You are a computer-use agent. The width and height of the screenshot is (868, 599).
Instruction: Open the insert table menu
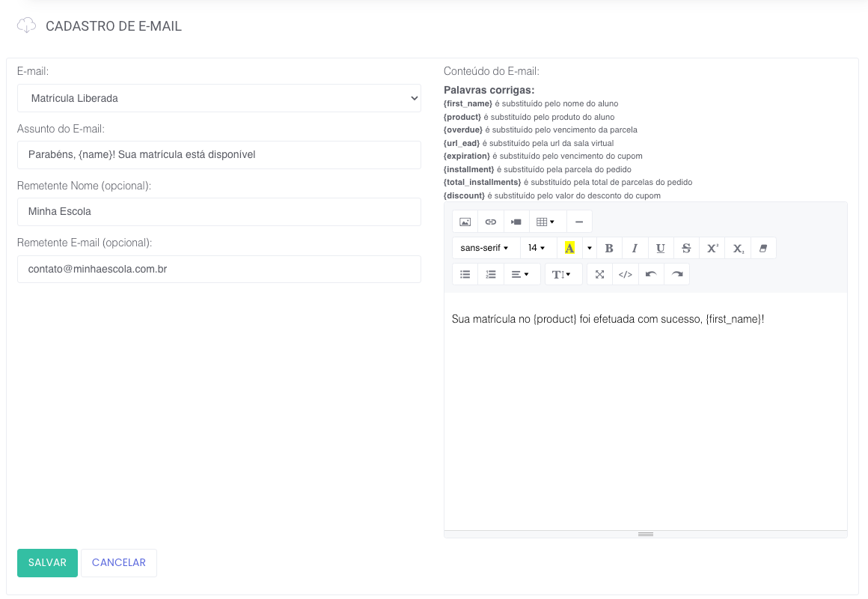(545, 222)
